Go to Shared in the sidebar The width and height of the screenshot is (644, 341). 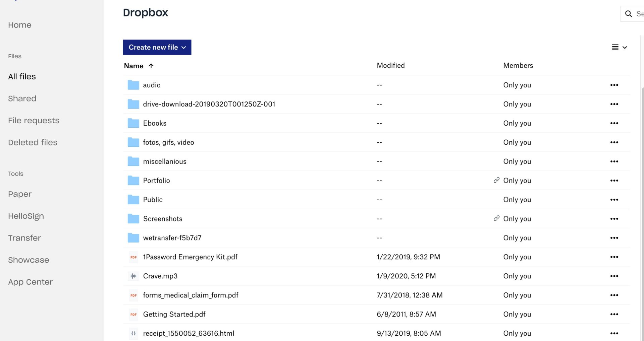pyautogui.click(x=22, y=98)
